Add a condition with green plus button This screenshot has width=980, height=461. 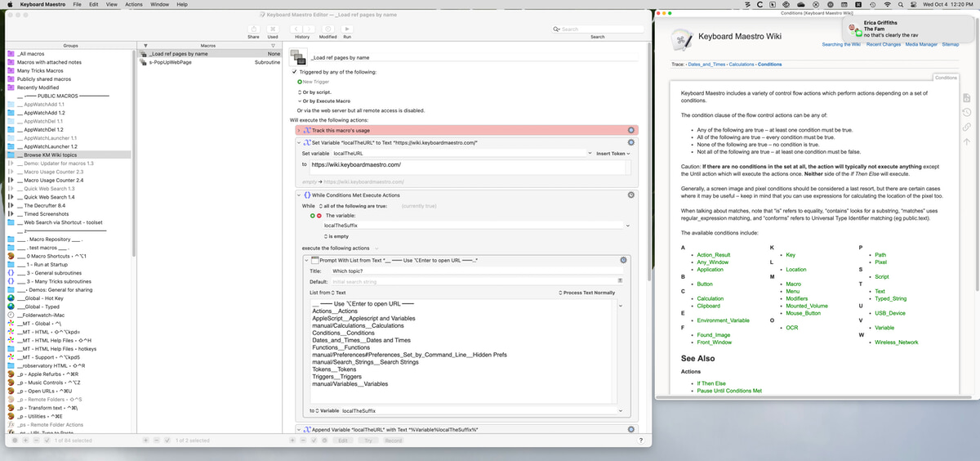[x=312, y=215]
